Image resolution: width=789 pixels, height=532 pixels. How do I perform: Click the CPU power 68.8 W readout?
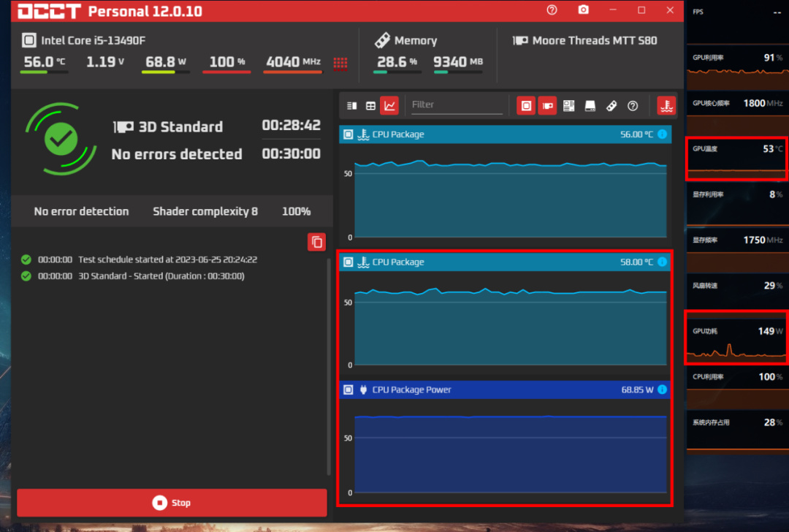pyautogui.click(x=166, y=62)
